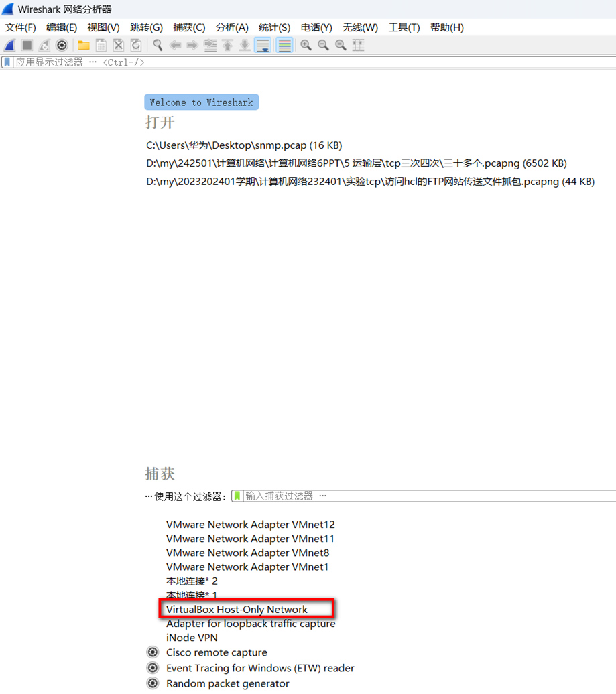Open recent file 三十多个.pcapng
This screenshot has width=616, height=694.
tap(357, 163)
